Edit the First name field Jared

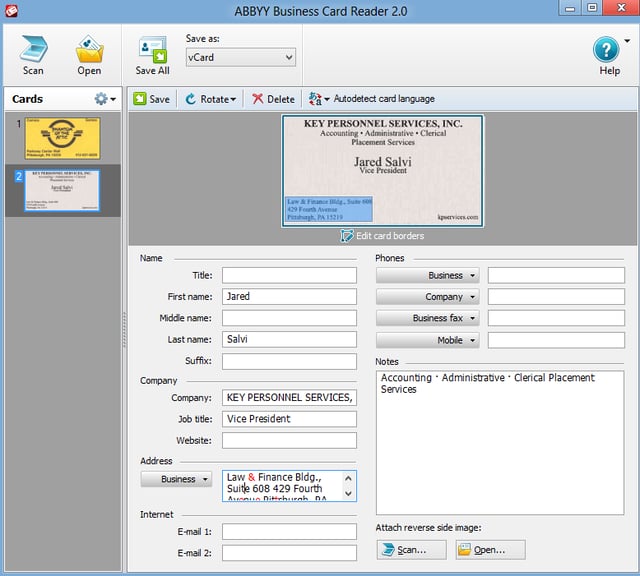coord(289,296)
